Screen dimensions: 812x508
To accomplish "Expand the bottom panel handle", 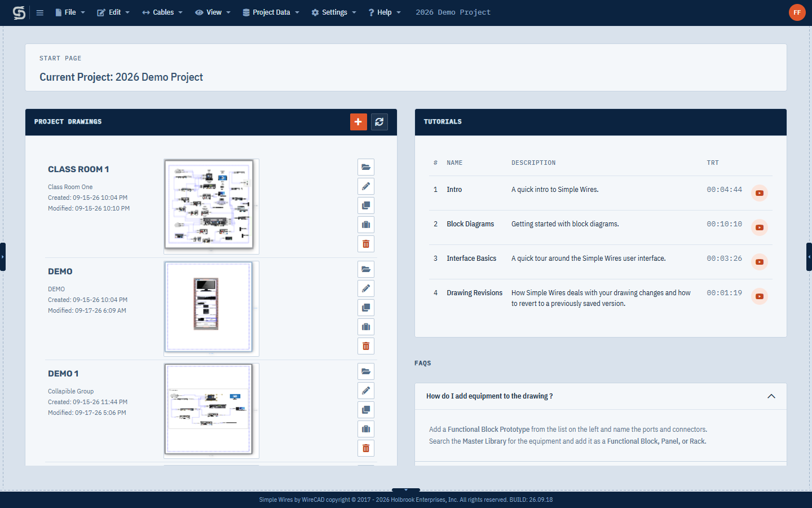I will tap(406, 490).
